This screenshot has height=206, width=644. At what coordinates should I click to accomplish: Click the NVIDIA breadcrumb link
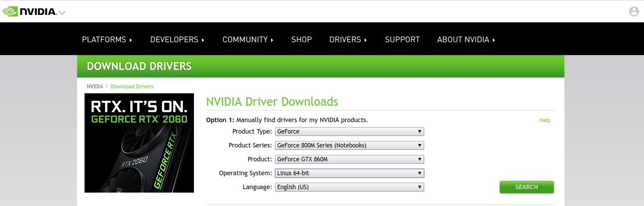tap(95, 86)
